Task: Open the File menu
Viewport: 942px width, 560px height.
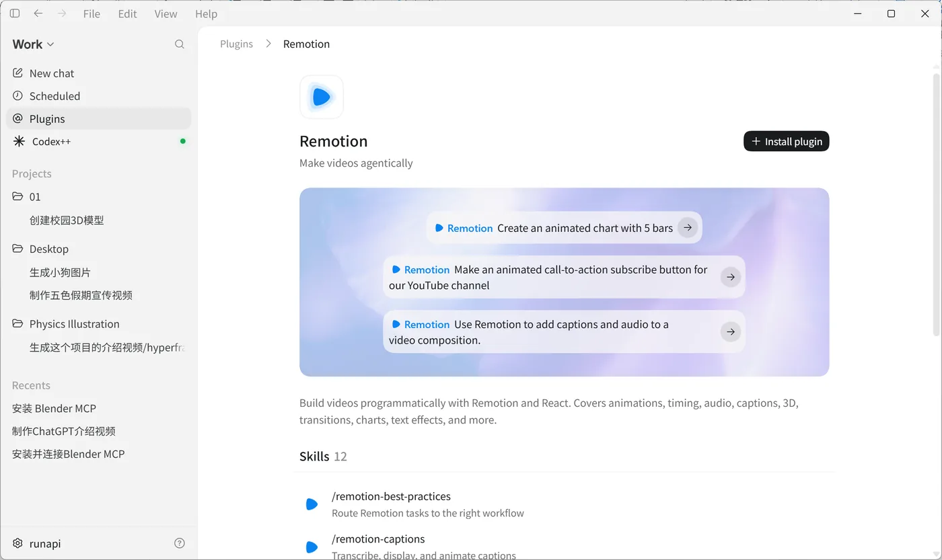Action: pos(92,13)
